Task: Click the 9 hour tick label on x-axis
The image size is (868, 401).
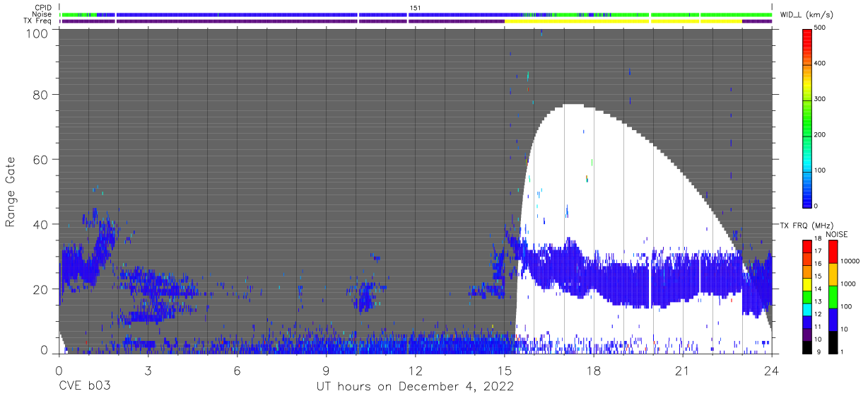Action: [x=326, y=370]
